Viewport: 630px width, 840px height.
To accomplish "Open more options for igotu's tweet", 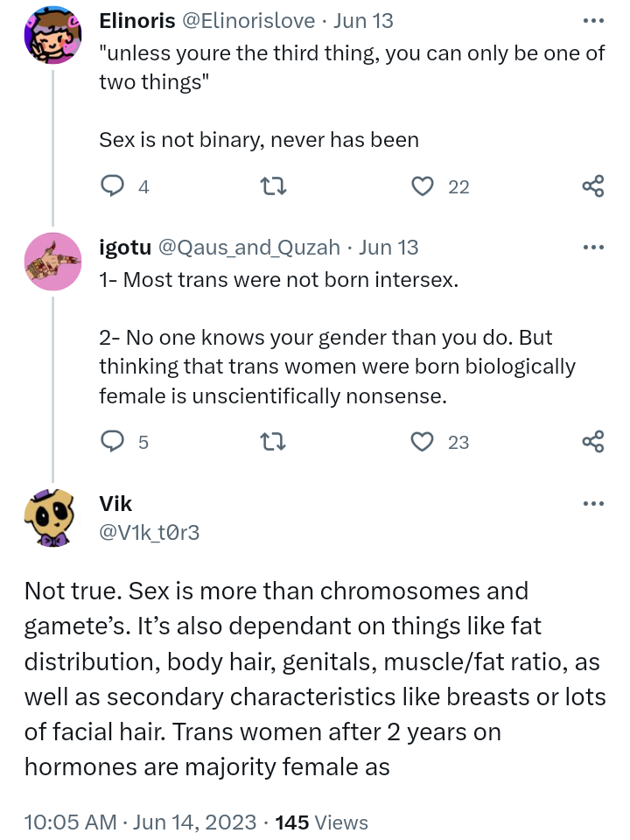I will (x=593, y=248).
